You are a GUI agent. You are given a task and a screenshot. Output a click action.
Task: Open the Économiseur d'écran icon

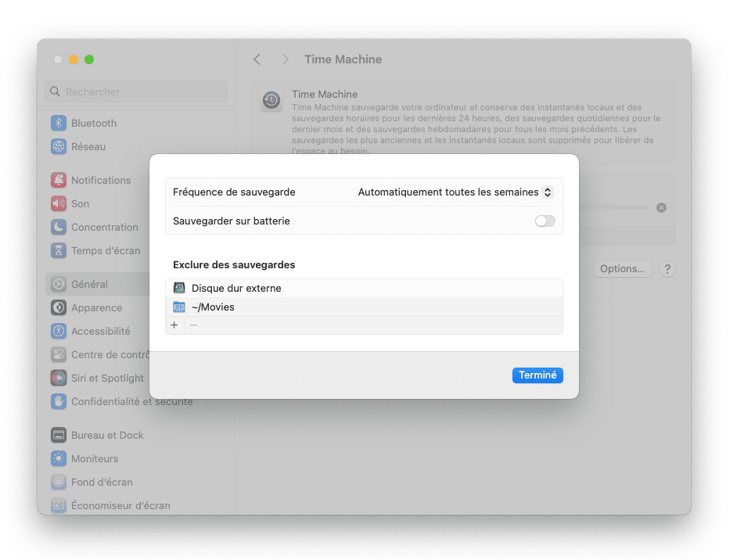coord(58,505)
